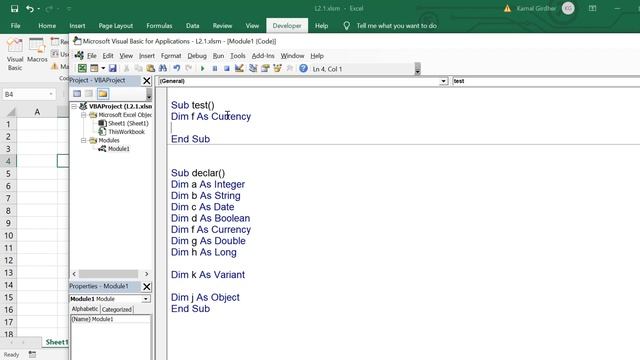Click the View Object icon in Project pane
This screenshot has height=360, width=640.
[89, 94]
